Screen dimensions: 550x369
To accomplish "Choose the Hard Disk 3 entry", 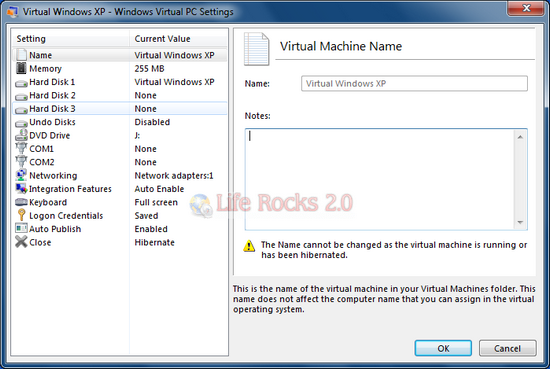I will point(120,108).
